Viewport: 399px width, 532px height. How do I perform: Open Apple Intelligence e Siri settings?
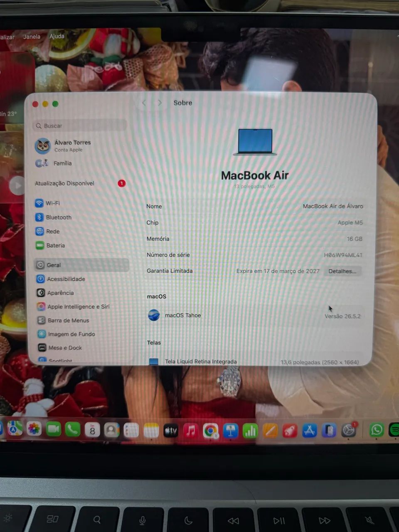[x=73, y=307]
